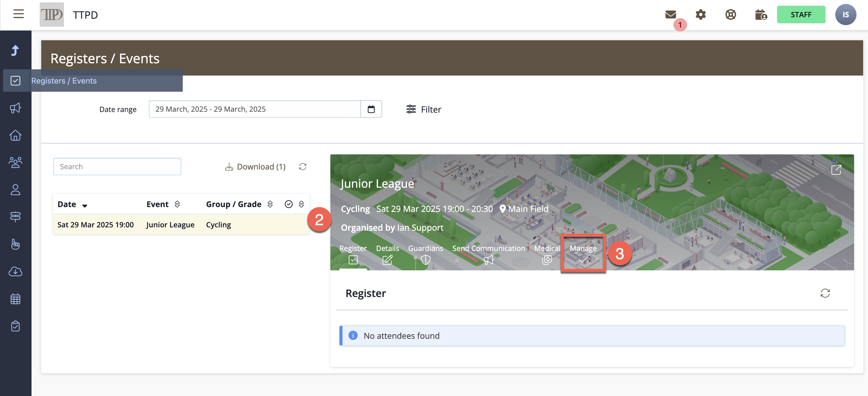Go to the home icon in sidebar

(x=15, y=135)
